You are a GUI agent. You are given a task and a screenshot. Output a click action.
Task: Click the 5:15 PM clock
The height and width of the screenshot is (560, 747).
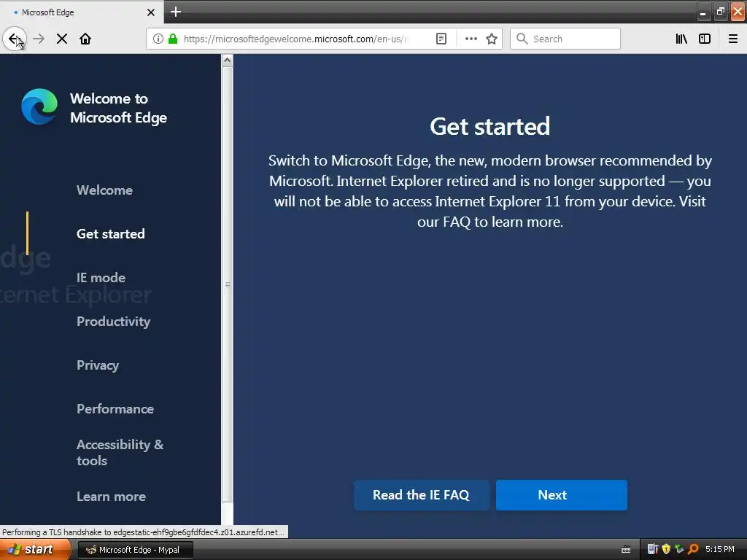click(720, 549)
